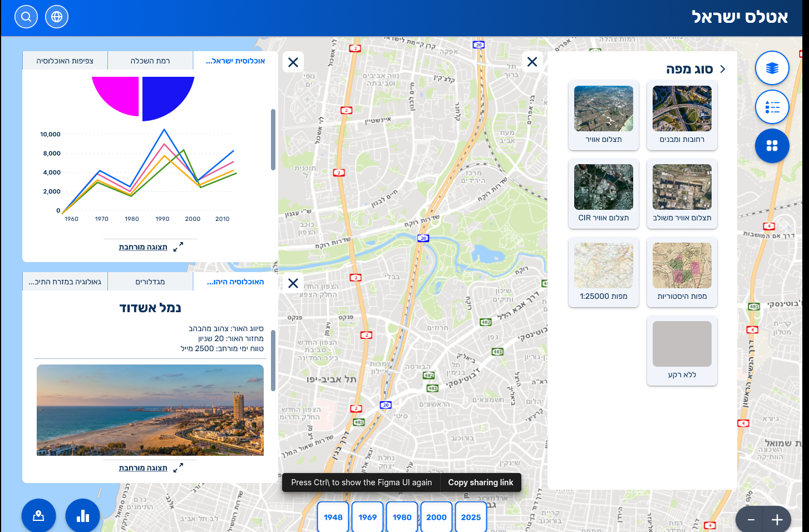Switch to the מגדלורים tab
Image resolution: width=809 pixels, height=532 pixels.
[x=150, y=282]
